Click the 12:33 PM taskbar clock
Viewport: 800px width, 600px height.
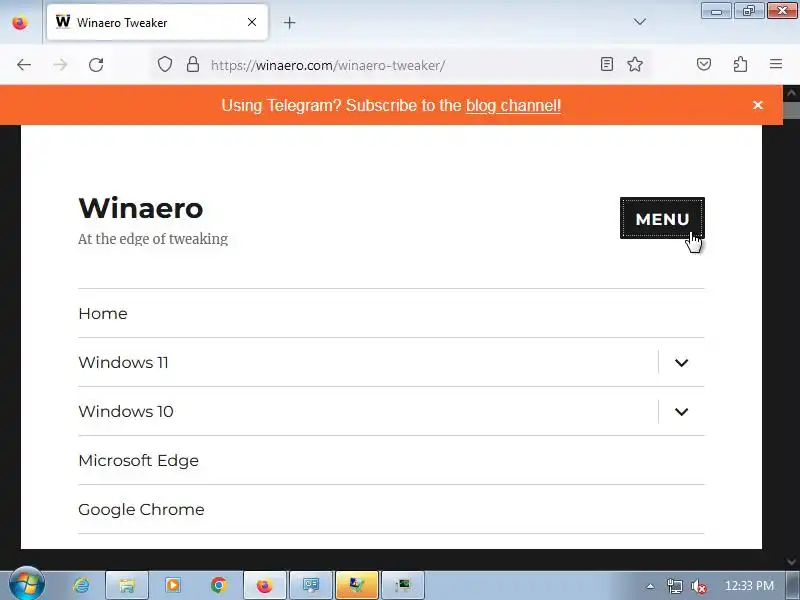coord(749,586)
